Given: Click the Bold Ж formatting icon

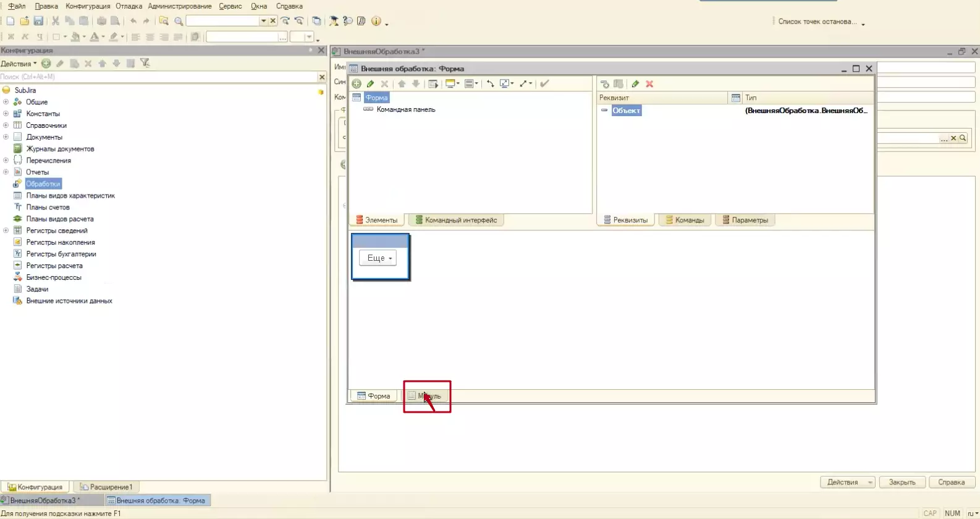Looking at the screenshot, I should (11, 37).
